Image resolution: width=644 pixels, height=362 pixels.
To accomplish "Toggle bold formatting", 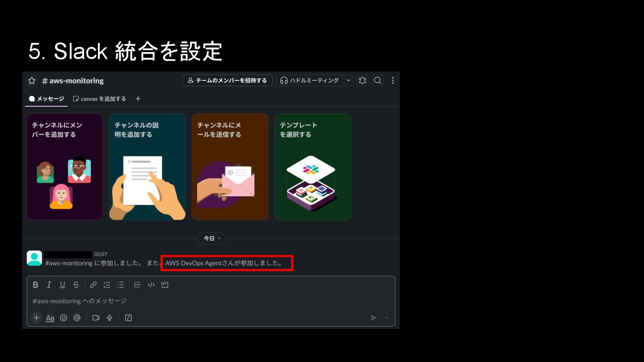I will click(36, 285).
